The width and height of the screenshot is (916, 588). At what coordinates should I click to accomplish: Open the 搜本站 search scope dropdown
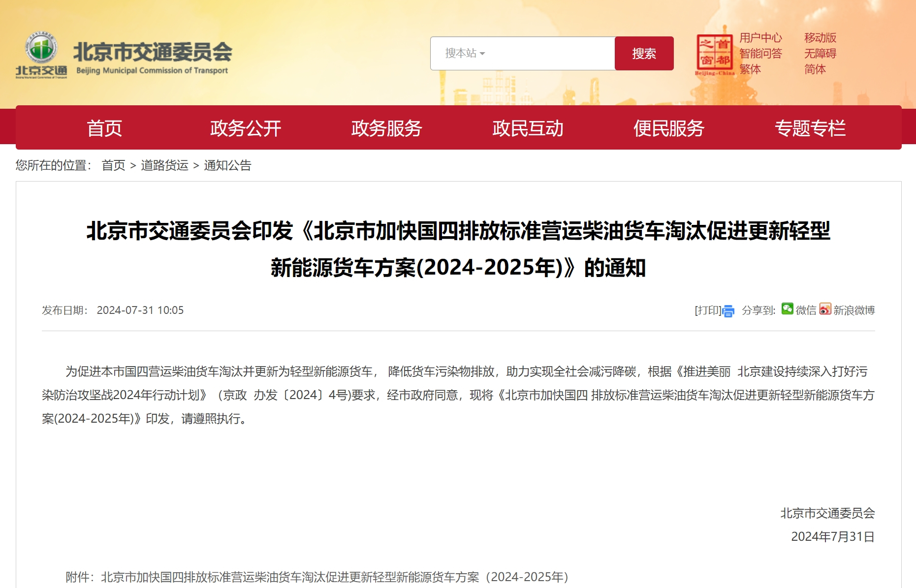click(x=465, y=53)
